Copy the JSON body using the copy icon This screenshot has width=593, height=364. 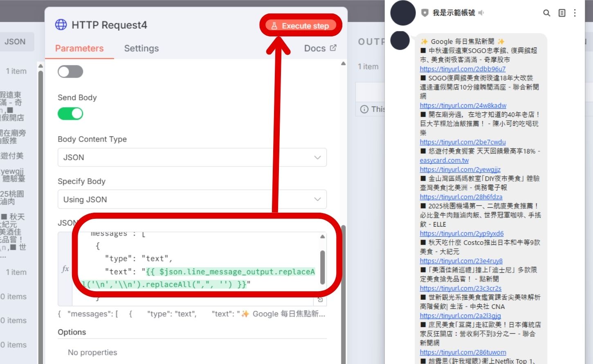pyautogui.click(x=321, y=299)
